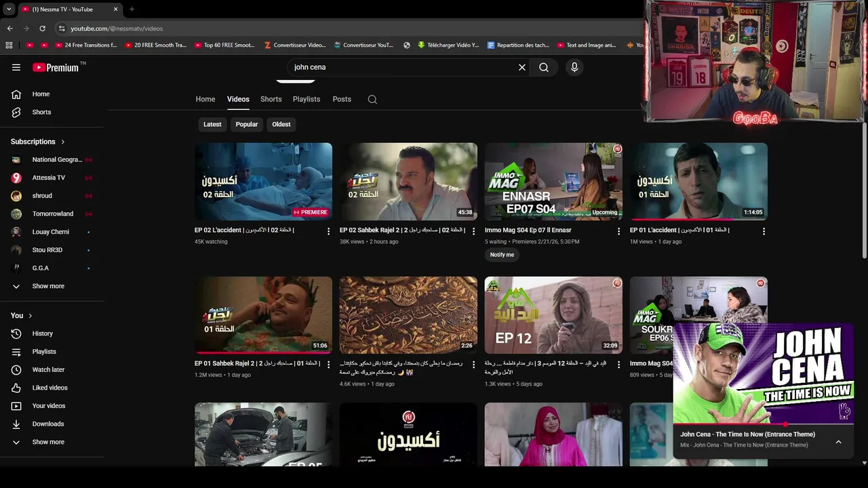Open 'Top 60 FREE Smoot...' bookmark
The image size is (868, 488).
224,45
